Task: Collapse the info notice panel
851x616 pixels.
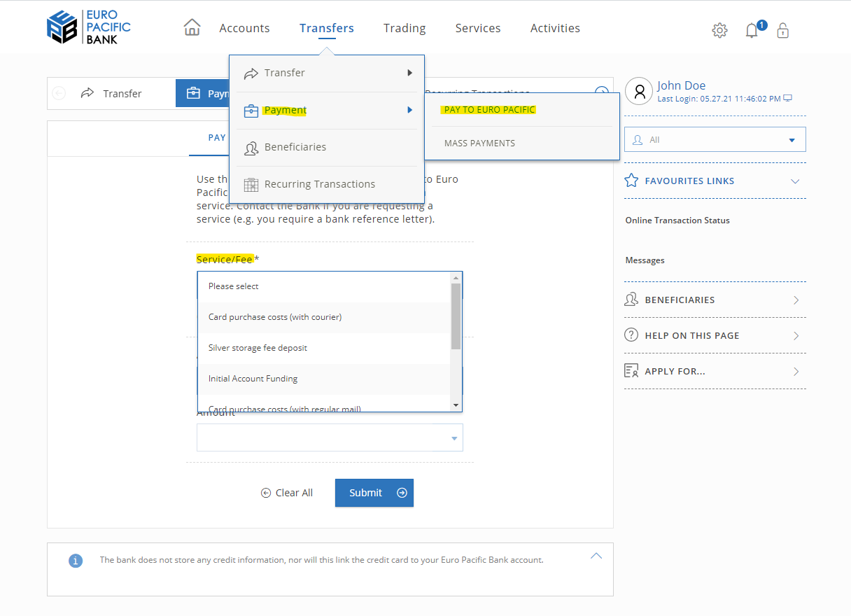Action: [x=596, y=556]
